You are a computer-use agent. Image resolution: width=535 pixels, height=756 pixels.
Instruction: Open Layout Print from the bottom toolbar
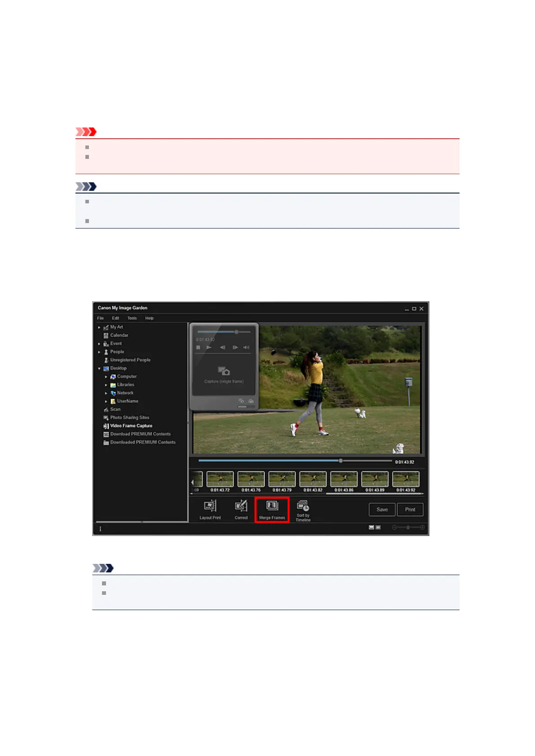(x=210, y=509)
